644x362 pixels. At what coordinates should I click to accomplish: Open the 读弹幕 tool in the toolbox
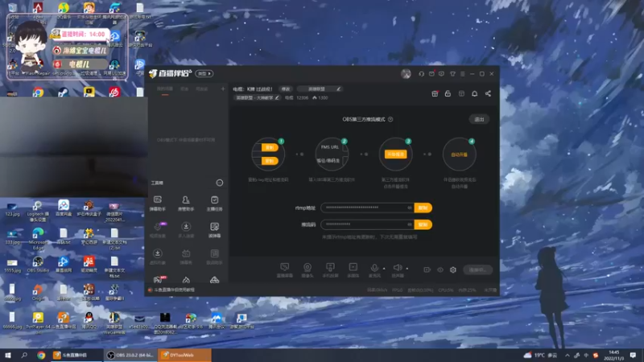(x=214, y=230)
